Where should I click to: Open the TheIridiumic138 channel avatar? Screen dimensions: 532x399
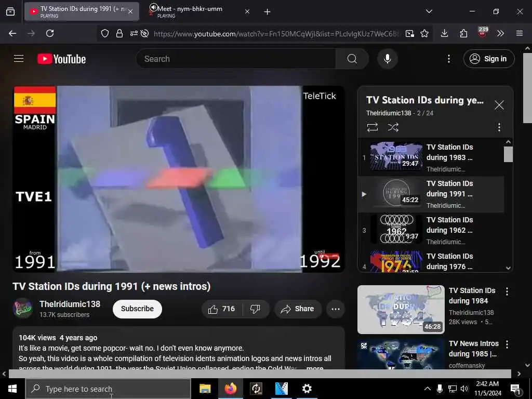point(23,308)
